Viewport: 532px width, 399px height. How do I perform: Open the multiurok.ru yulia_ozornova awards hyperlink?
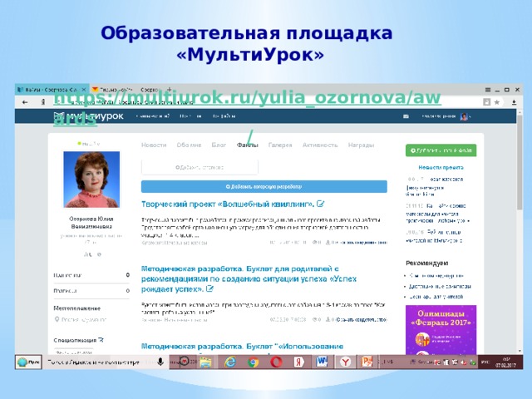pos(247,109)
